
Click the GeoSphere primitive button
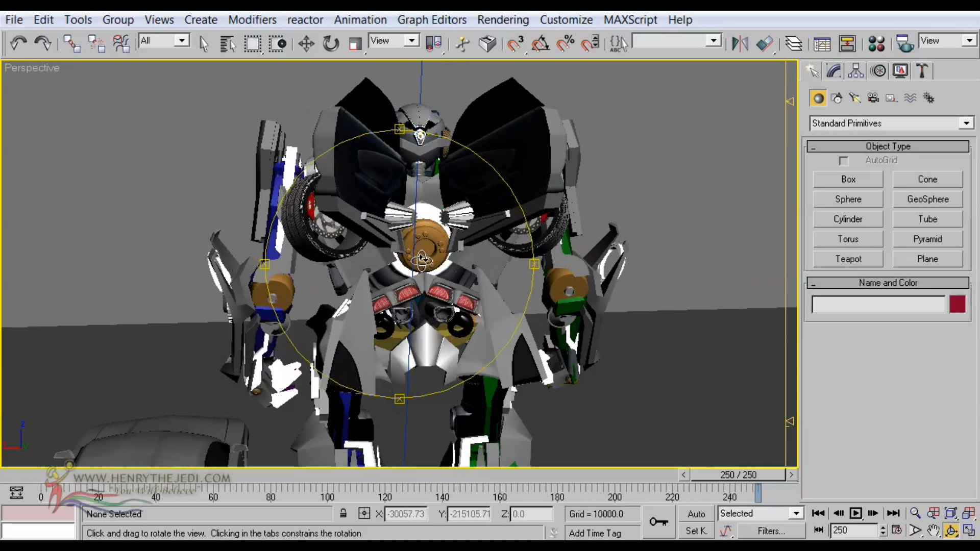(x=927, y=199)
